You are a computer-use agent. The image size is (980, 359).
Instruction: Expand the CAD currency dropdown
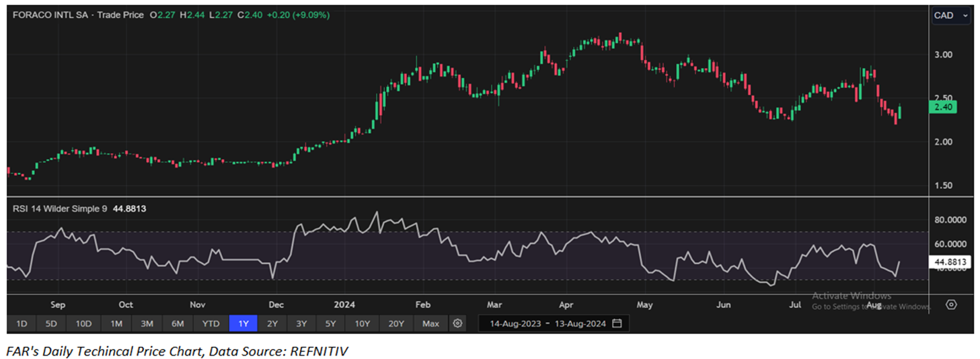950,15
